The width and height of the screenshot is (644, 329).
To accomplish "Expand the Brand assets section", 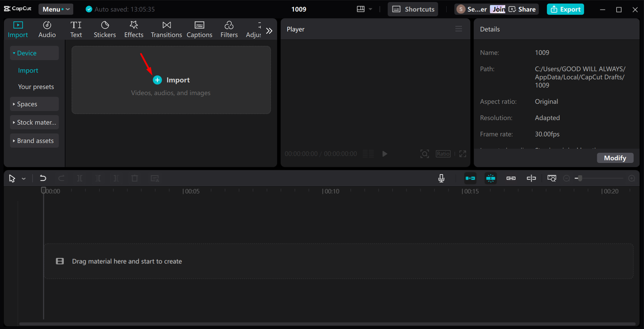I will point(34,141).
